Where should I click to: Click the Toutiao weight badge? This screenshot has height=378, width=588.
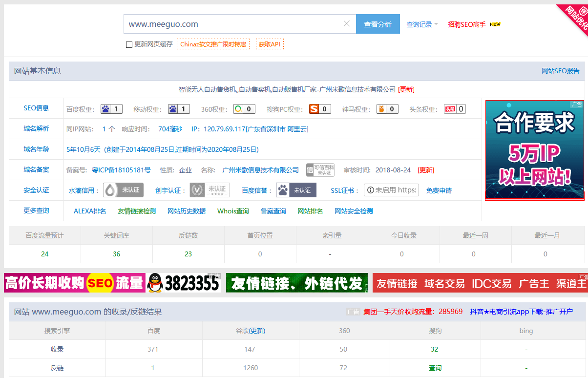455,109
